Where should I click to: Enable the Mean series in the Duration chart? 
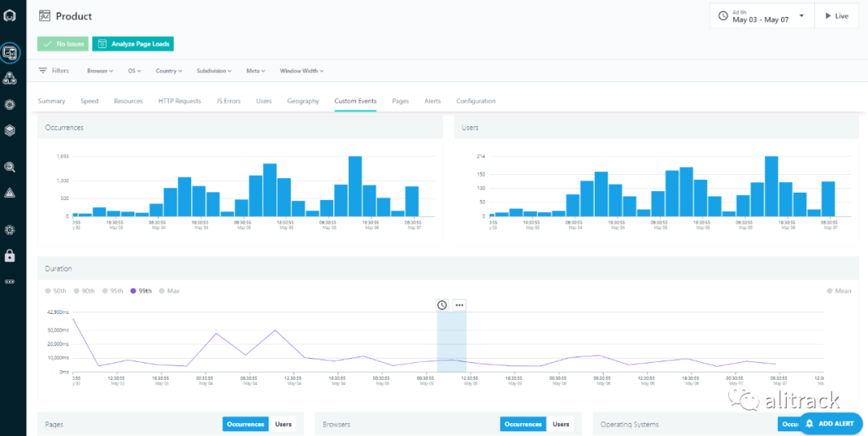(x=839, y=291)
